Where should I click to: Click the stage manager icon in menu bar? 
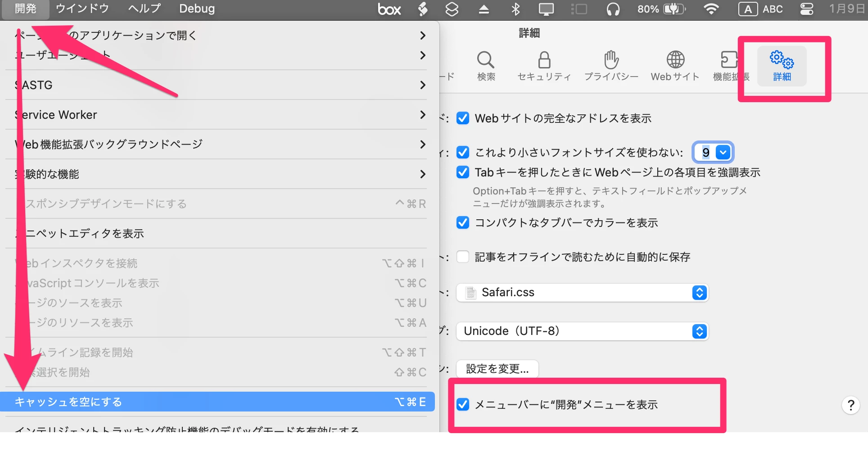click(x=579, y=9)
